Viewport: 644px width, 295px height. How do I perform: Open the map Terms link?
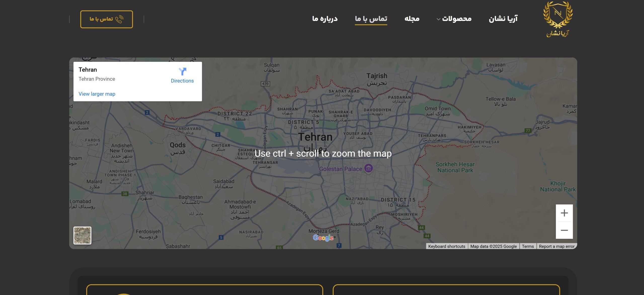528,246
